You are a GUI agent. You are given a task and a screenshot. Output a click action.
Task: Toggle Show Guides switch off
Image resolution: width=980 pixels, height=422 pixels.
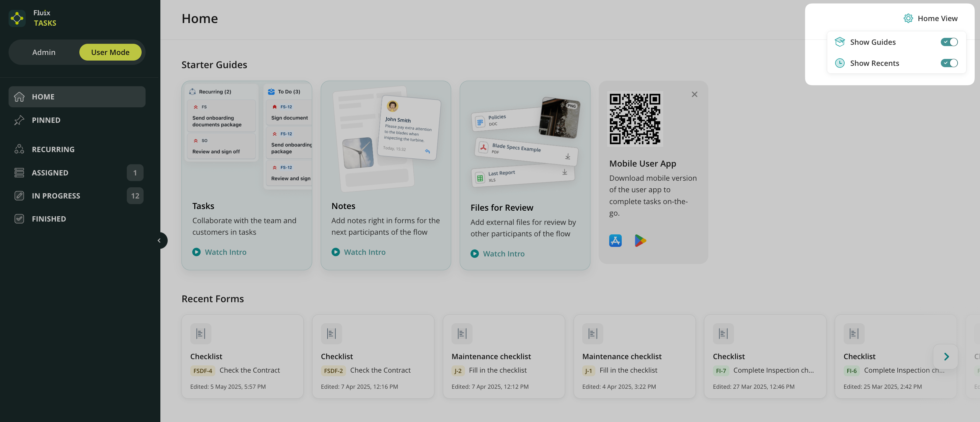(x=949, y=42)
